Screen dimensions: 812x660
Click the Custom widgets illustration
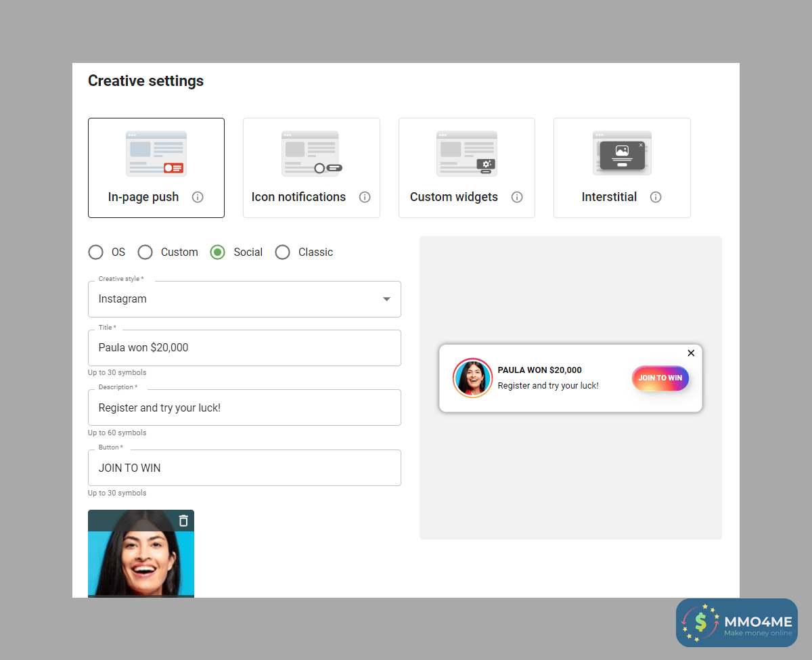point(467,154)
